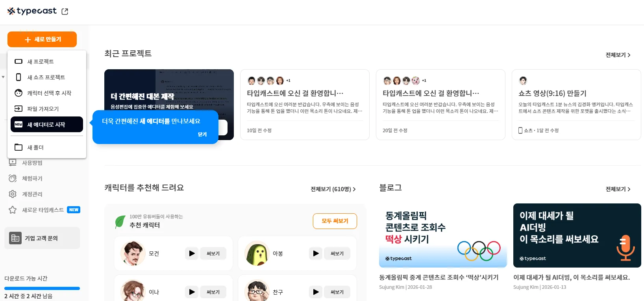Click 아봉 avocado avatar
Image resolution: width=644 pixels, height=301 pixels.
click(x=257, y=253)
